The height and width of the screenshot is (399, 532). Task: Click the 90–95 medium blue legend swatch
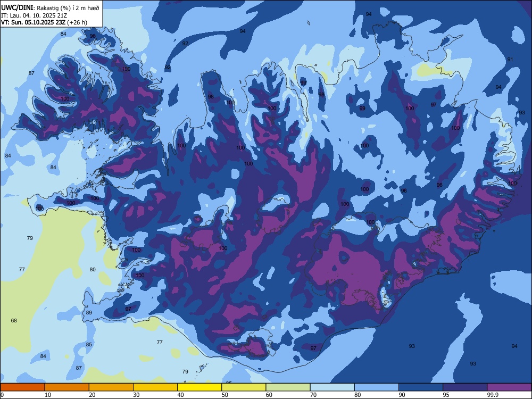(421, 387)
